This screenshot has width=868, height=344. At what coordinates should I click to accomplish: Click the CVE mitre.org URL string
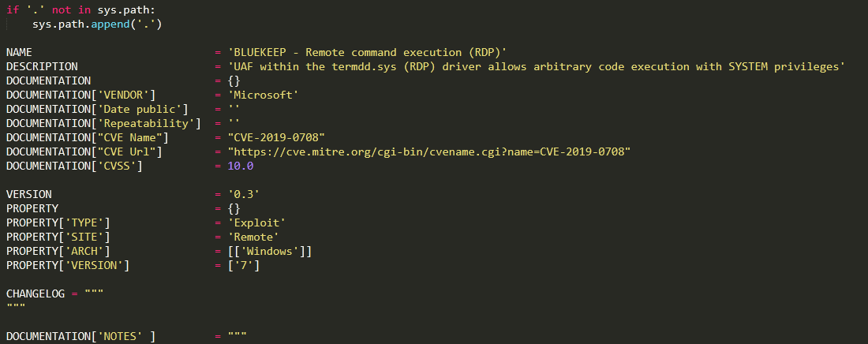(x=429, y=151)
